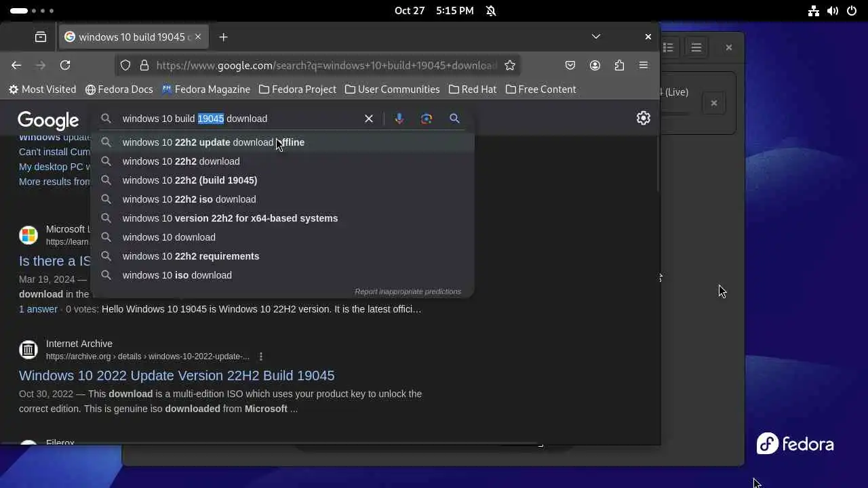Open Firefox View tab overview icon

pos(41,37)
